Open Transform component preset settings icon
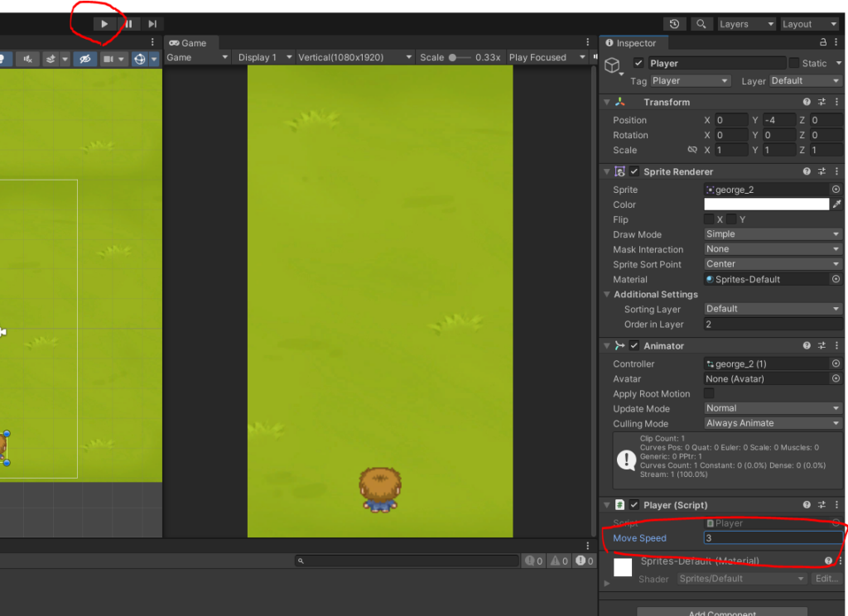The image size is (848, 616). (822, 102)
